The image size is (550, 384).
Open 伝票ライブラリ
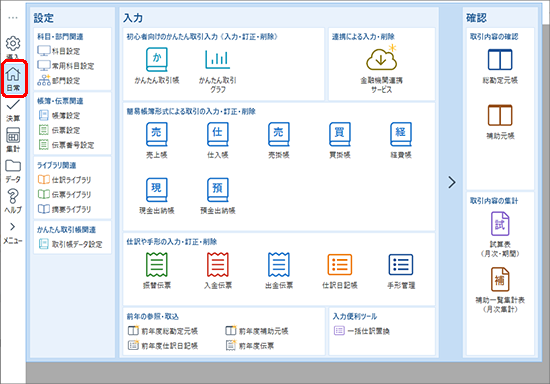(x=65, y=195)
